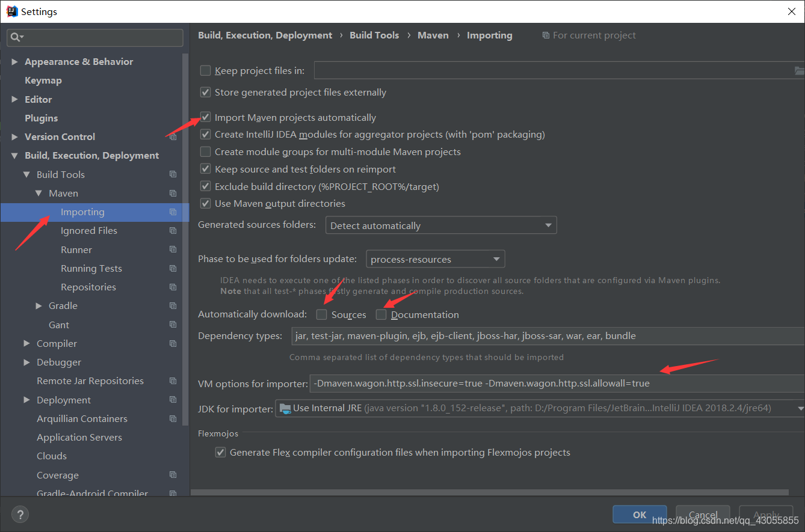Click project-level icon beside Deployment
This screenshot has height=532, width=805.
click(173, 400)
